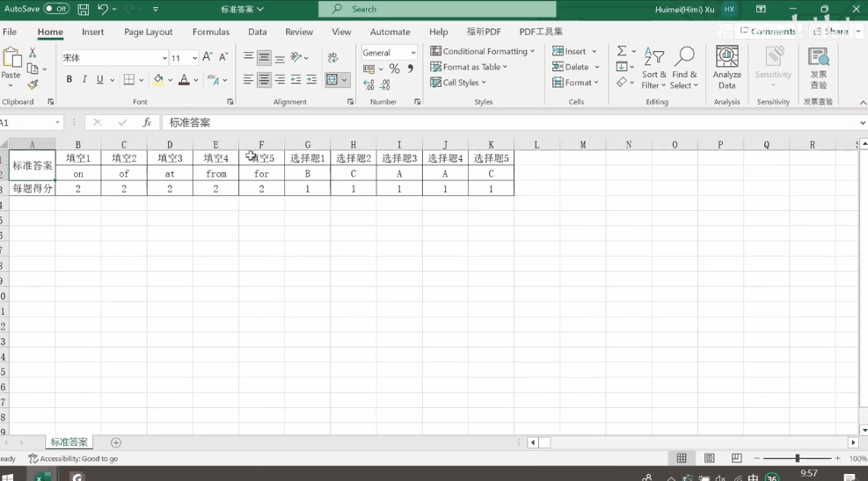Click the Orientation angled text icon

pyautogui.click(x=296, y=57)
